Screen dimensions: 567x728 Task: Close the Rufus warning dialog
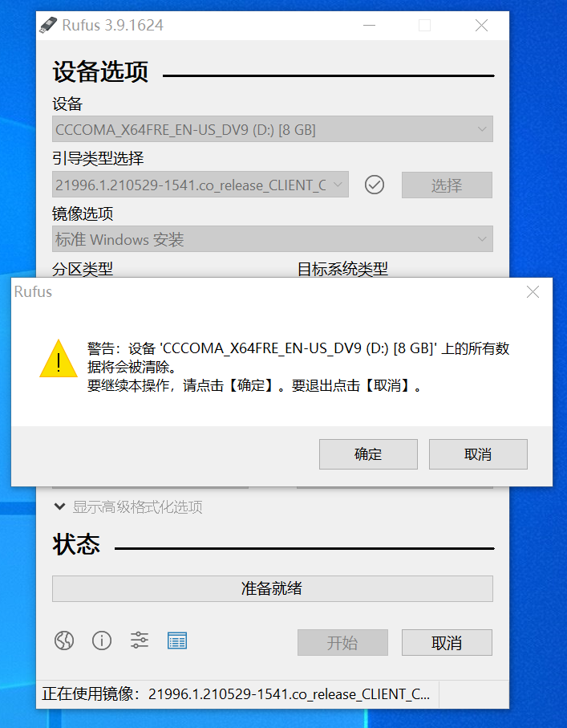533,291
